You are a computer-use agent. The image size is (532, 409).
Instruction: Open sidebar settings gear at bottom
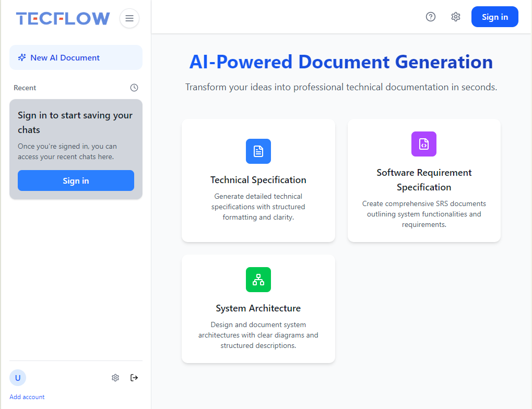115,378
